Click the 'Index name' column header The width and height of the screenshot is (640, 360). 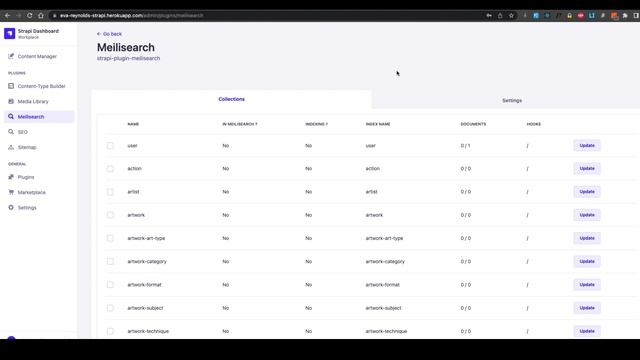click(378, 124)
